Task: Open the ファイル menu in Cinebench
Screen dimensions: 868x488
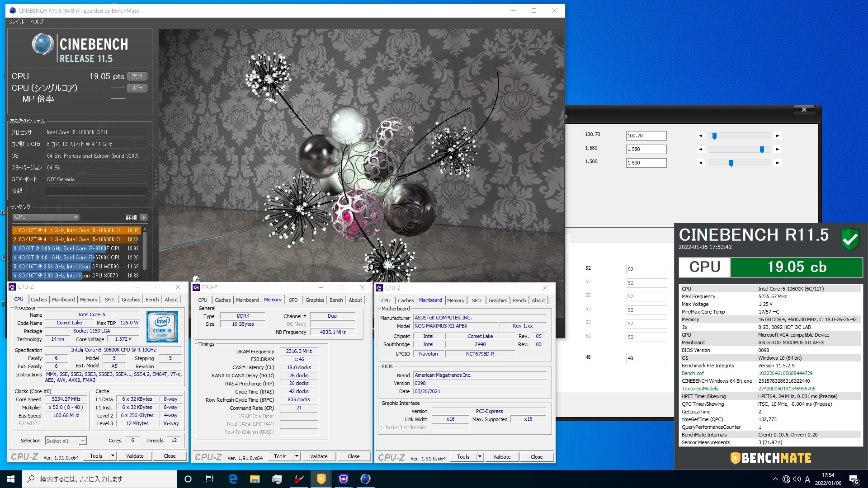Action: pyautogui.click(x=17, y=22)
